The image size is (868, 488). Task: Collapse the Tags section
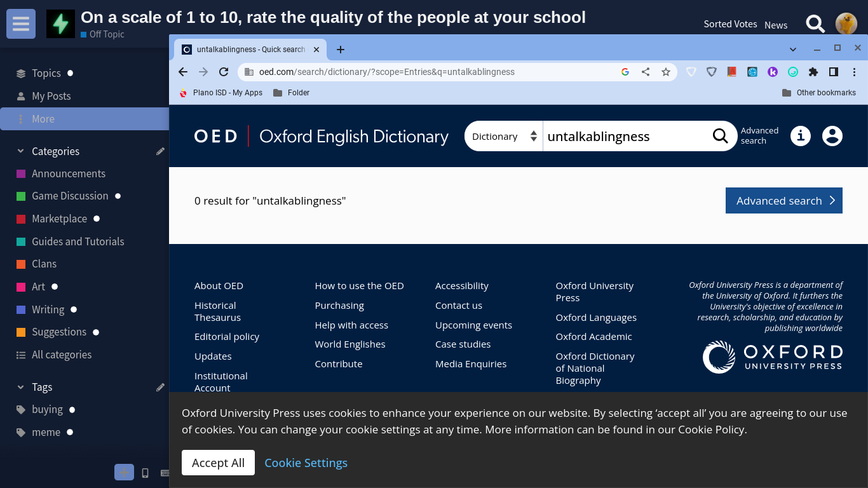coord(20,387)
